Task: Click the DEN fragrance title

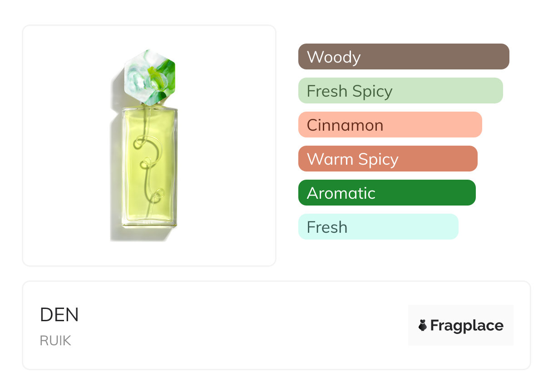Action: pyautogui.click(x=59, y=315)
